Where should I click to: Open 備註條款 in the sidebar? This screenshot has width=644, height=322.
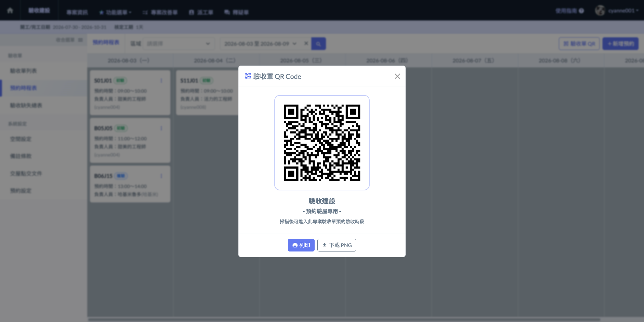[x=44, y=156]
